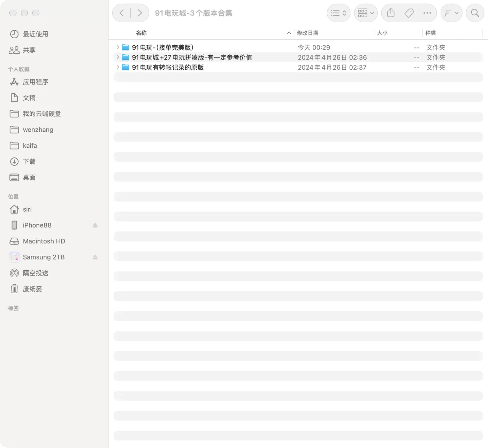
Task: Go forward using the forward arrow
Action: point(140,13)
